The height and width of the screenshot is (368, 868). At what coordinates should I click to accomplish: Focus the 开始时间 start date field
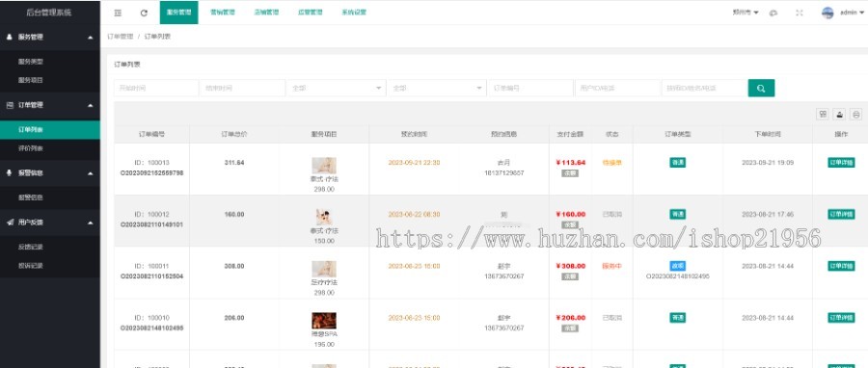click(x=156, y=88)
